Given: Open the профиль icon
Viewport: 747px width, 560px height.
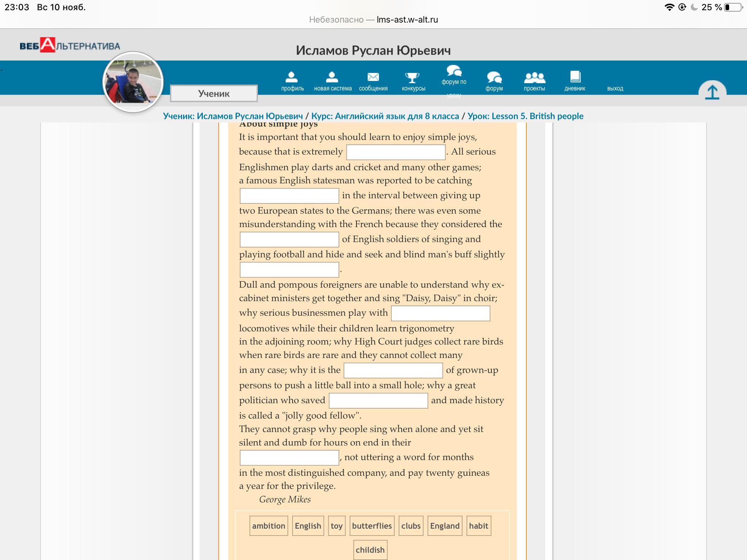Looking at the screenshot, I should pos(291,77).
